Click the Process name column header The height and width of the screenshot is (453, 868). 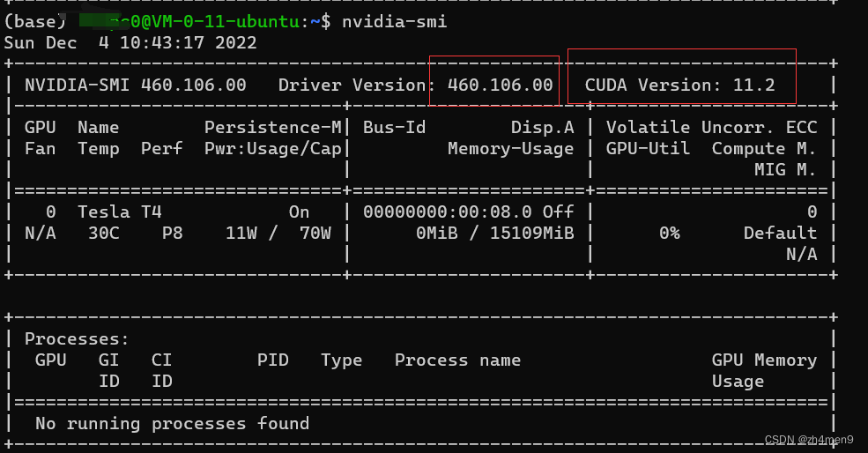tap(458, 360)
